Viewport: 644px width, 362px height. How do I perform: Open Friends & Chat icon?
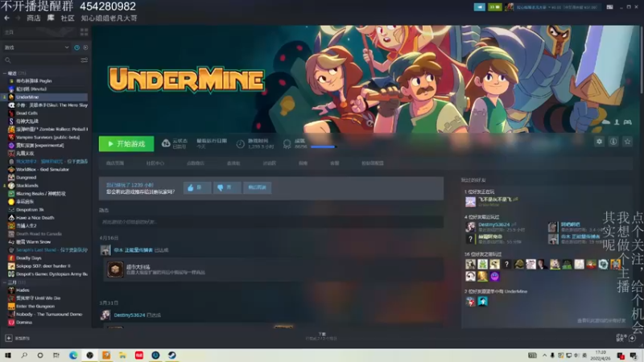click(632, 338)
